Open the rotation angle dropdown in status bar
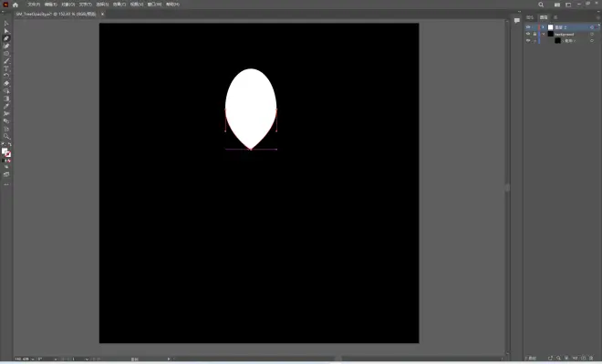 coord(56,359)
